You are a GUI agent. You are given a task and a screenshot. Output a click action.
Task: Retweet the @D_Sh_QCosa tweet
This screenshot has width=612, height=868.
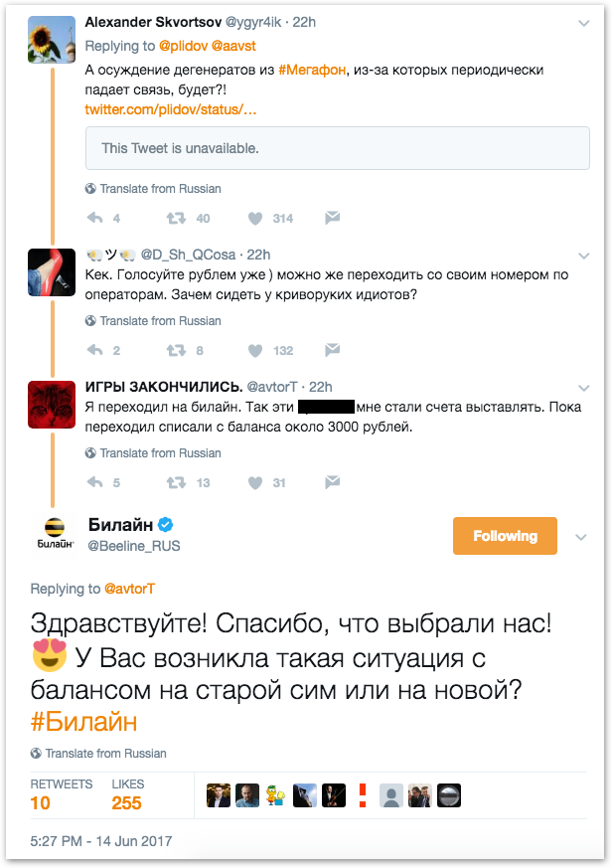(x=175, y=350)
